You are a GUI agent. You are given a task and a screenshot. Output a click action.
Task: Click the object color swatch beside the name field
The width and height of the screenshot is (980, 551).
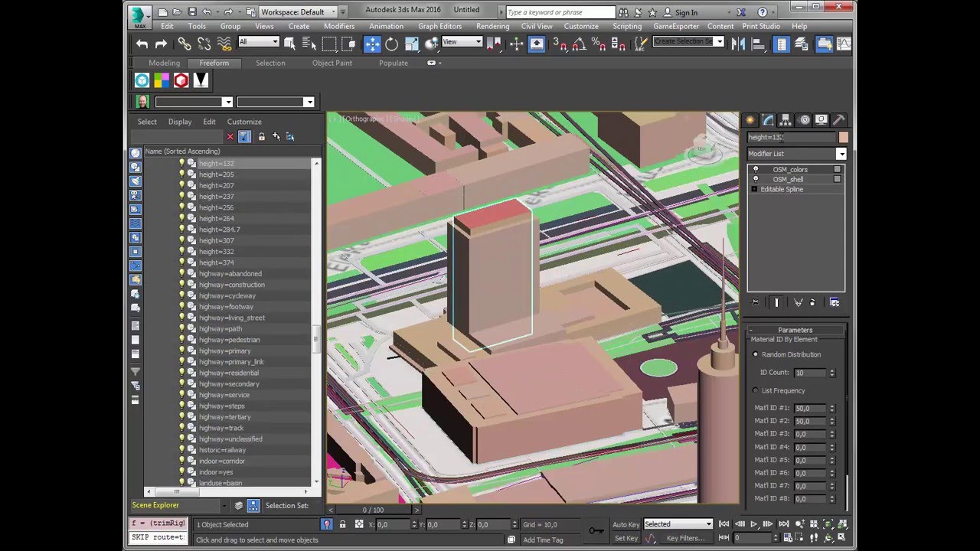pyautogui.click(x=843, y=137)
